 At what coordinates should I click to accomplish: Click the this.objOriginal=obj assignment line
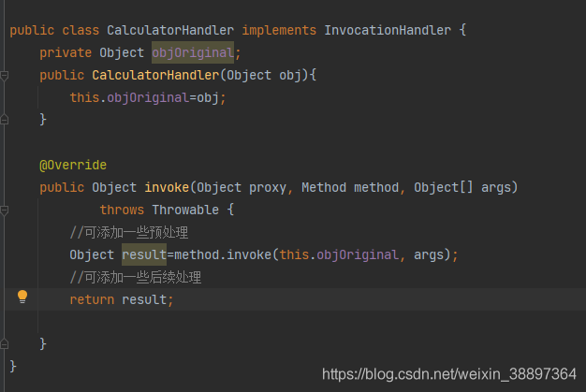tap(148, 98)
